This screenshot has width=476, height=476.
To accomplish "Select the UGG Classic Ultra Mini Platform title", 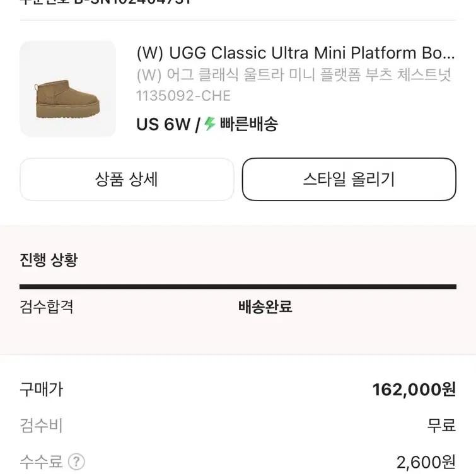I will [x=296, y=53].
